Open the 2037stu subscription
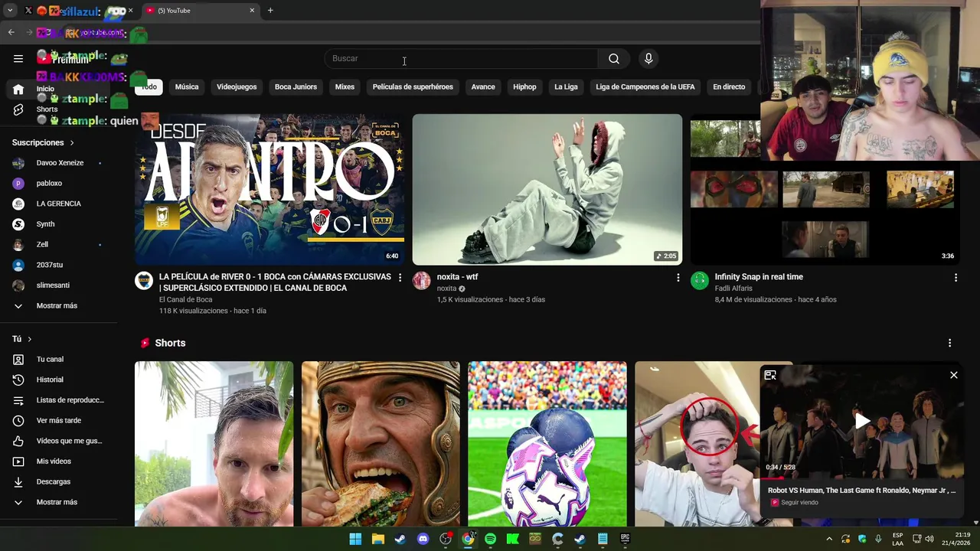 tap(58, 265)
